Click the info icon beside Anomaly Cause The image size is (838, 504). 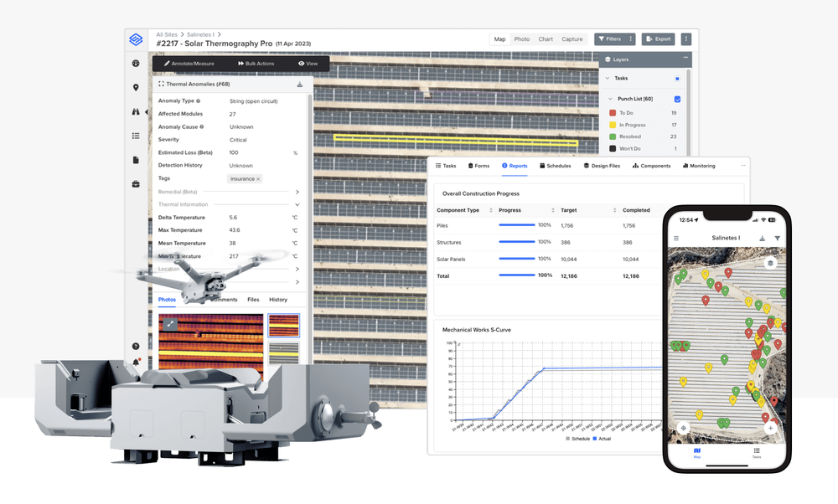pyautogui.click(x=201, y=127)
